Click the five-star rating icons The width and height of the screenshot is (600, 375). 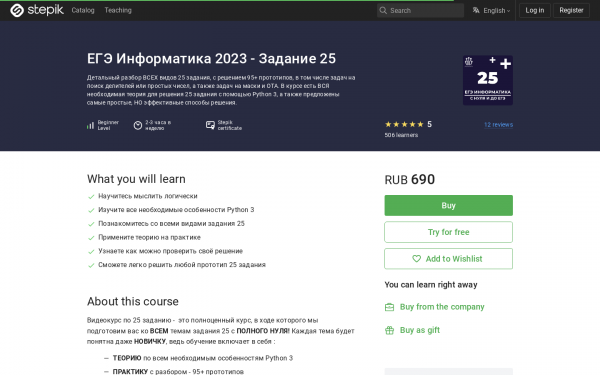pyautogui.click(x=404, y=124)
